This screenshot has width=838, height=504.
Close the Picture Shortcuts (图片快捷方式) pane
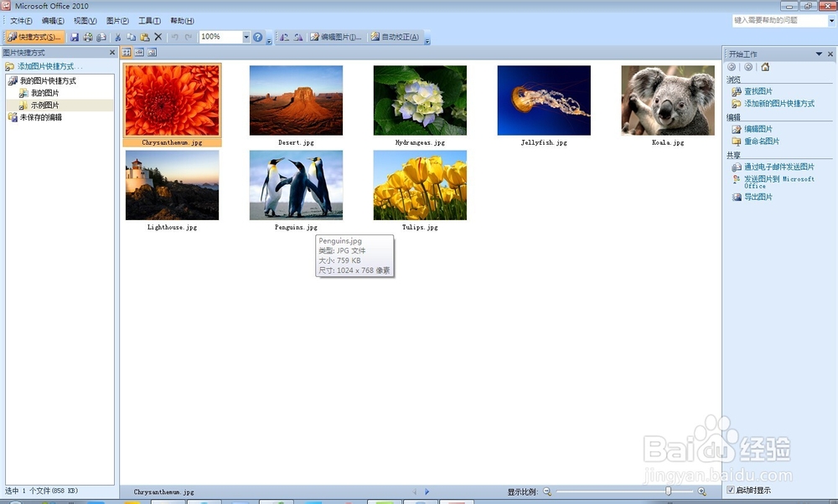(x=112, y=52)
